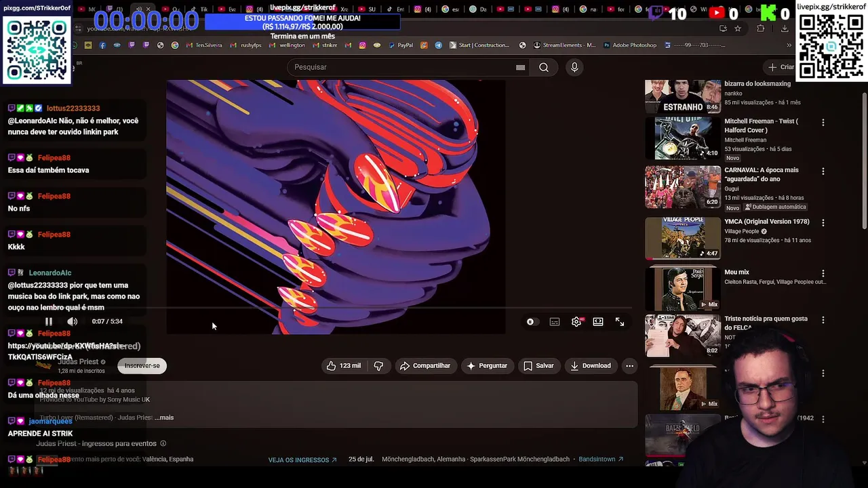Click the Judas Priest channel name

[x=78, y=362]
